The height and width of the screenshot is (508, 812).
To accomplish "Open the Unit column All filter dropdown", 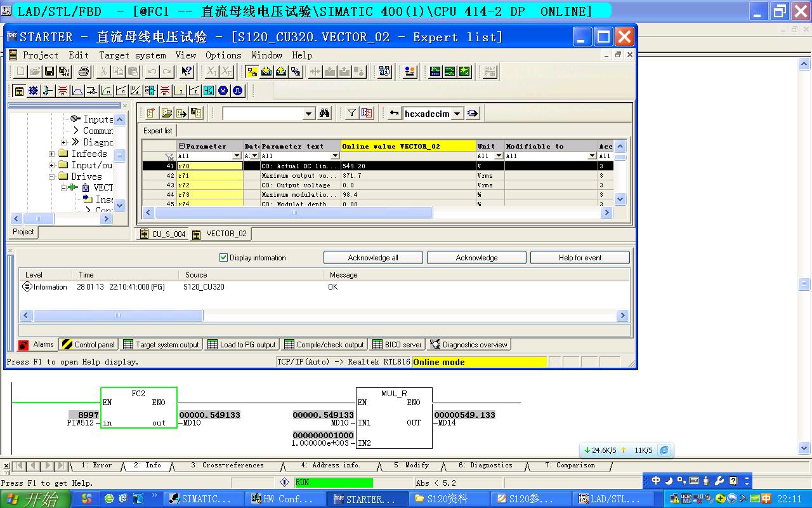I will (x=499, y=156).
